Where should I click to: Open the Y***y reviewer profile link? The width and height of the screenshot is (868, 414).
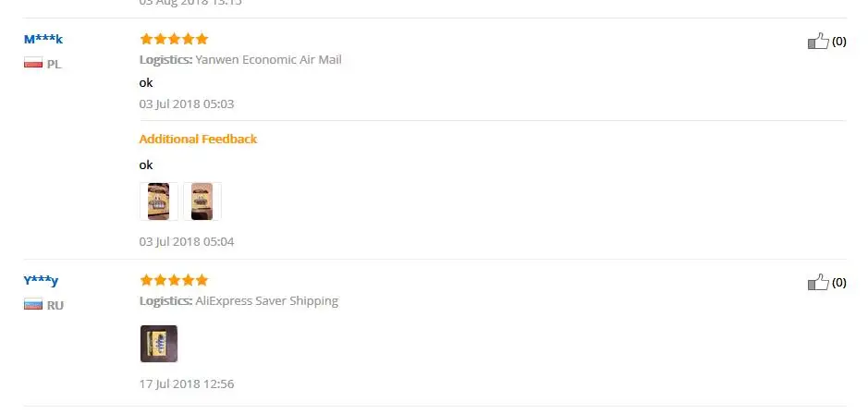click(x=41, y=281)
